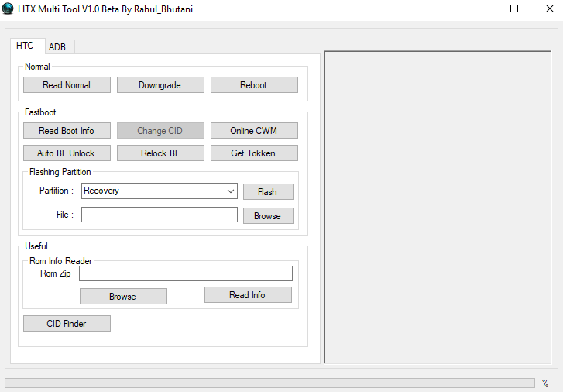
Task: Browse for a Rom Zip file
Action: coord(123,297)
